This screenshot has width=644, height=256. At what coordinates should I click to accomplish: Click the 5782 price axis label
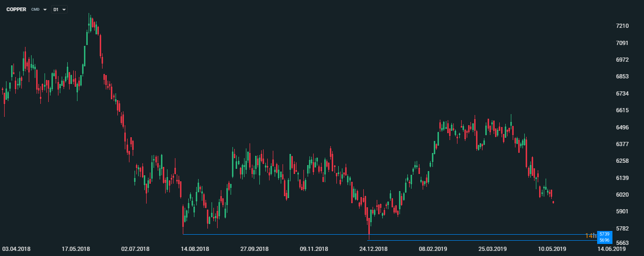tap(622, 229)
